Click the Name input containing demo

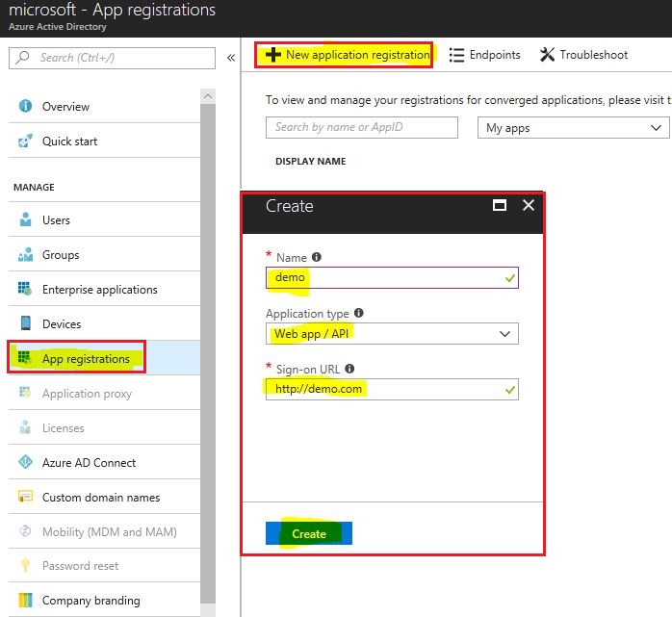392,277
